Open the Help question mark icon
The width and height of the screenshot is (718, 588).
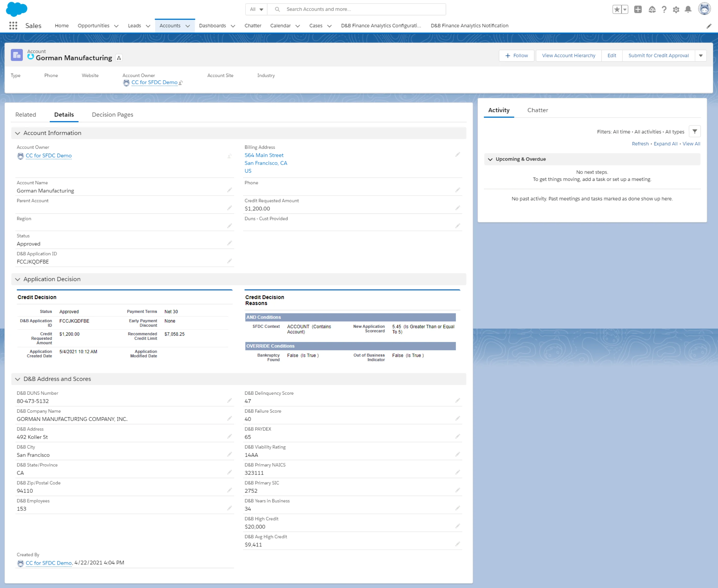tap(664, 9)
